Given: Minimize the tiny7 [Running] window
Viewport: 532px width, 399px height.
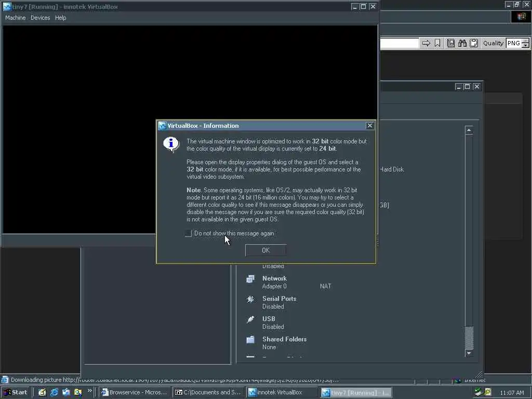Looking at the screenshot, I should tap(354, 6).
